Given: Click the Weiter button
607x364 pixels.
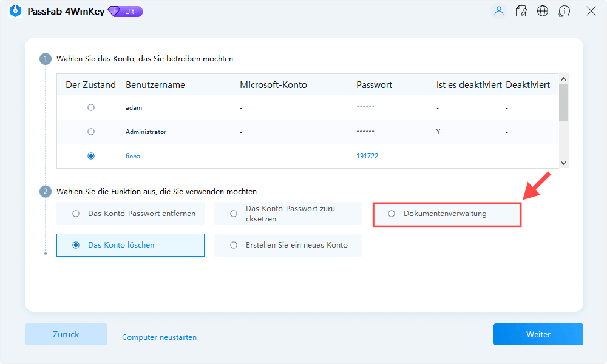Looking at the screenshot, I should click(x=538, y=334).
